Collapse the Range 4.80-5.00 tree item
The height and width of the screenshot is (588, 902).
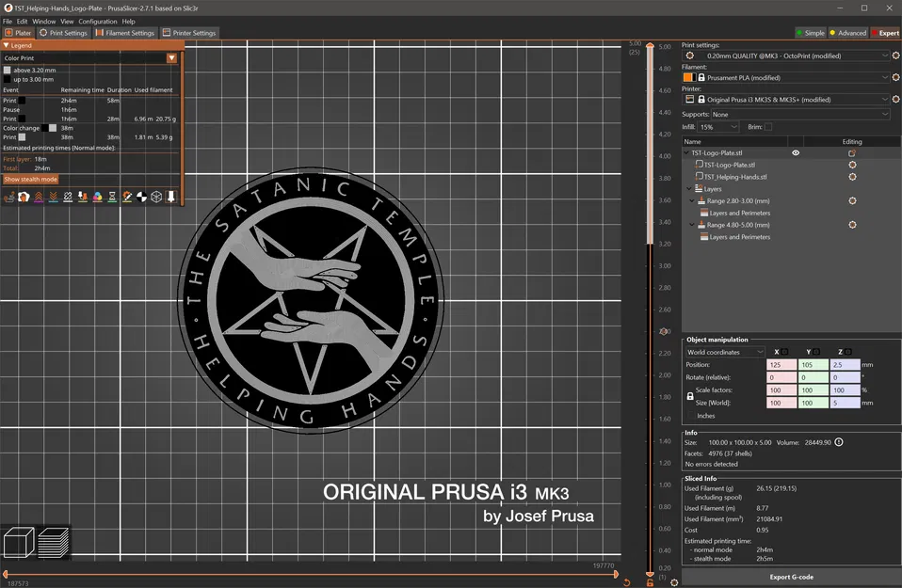tap(692, 225)
